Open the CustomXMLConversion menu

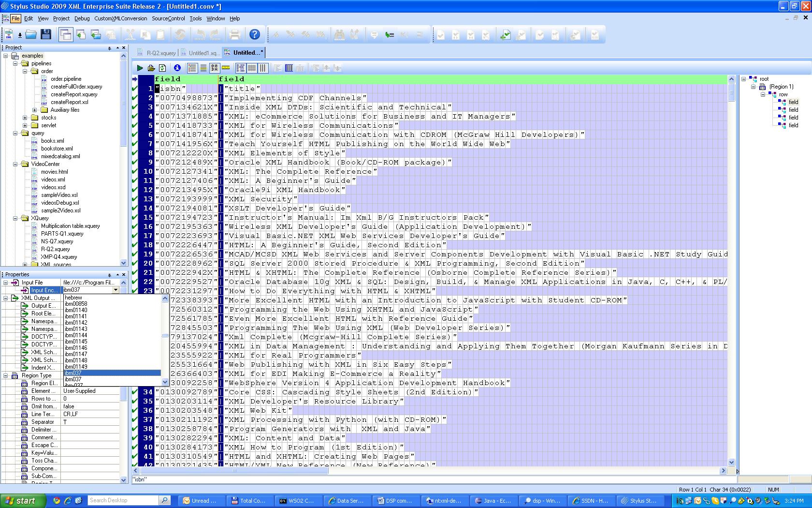(x=120, y=18)
